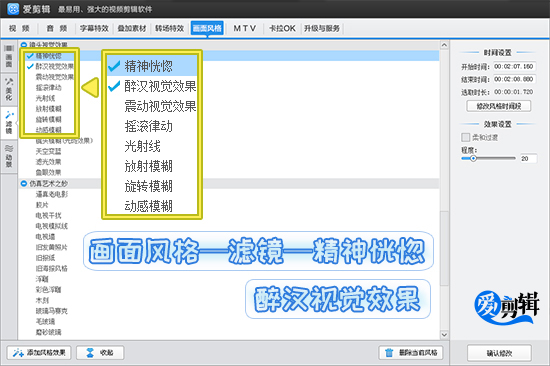The width and height of the screenshot is (550, 366).
Task: Open the 字幕特效 tab
Action: (94, 28)
